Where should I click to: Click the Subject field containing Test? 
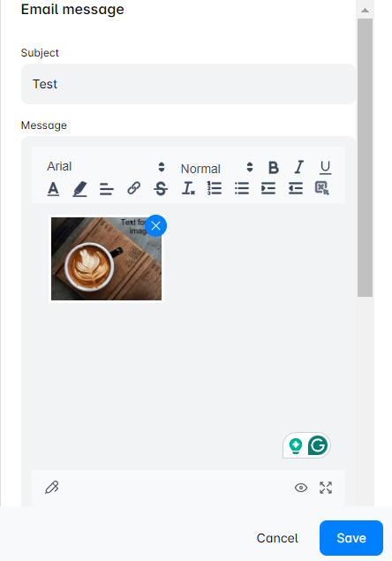click(188, 84)
